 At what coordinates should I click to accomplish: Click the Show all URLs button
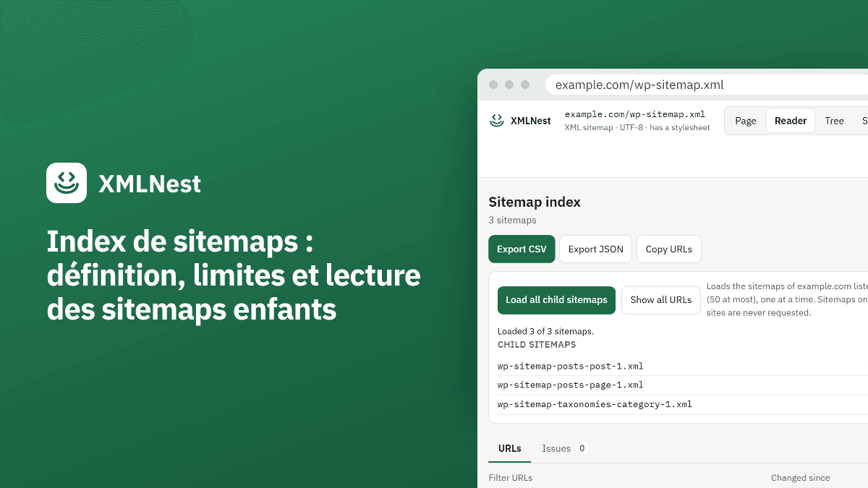coord(660,300)
